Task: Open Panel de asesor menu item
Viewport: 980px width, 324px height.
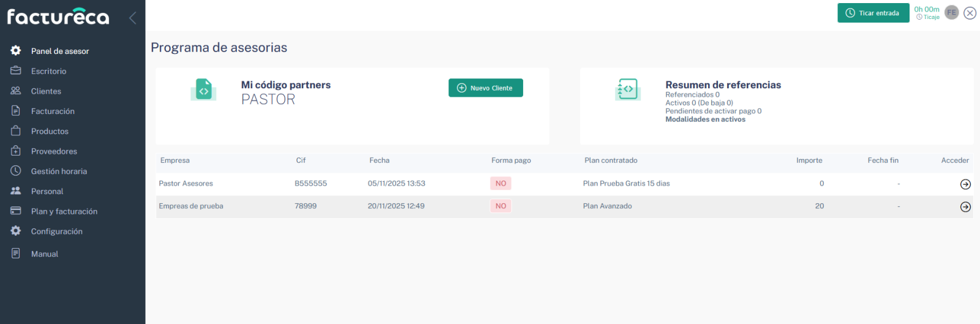Action: pos(59,51)
